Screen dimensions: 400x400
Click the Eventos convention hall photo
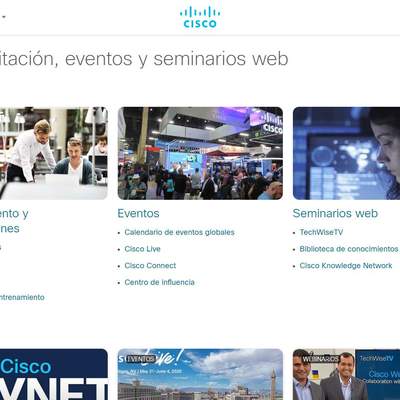tap(200, 153)
